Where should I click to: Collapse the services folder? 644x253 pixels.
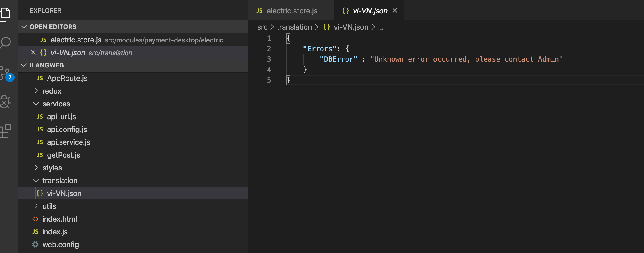point(36,104)
